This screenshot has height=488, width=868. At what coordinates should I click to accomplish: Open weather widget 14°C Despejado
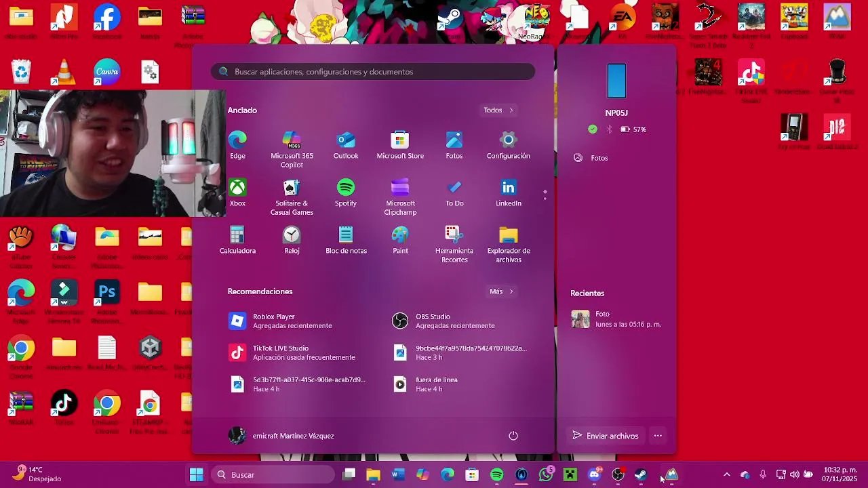37,474
